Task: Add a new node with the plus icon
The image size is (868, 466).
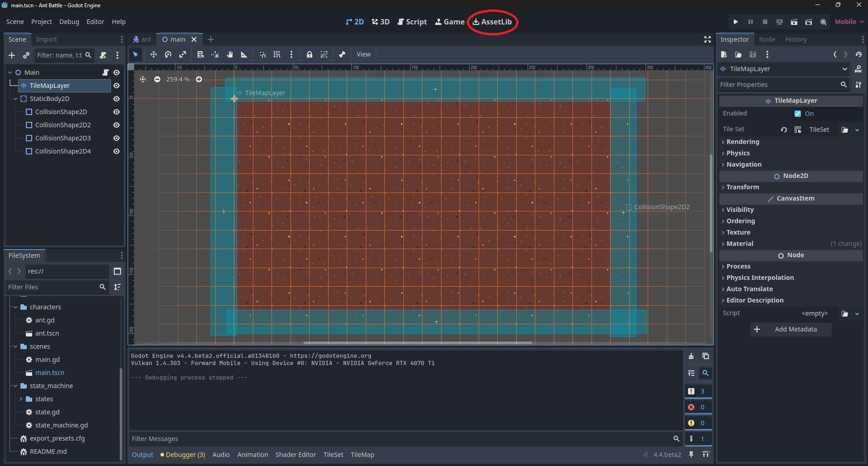Action: tap(12, 55)
